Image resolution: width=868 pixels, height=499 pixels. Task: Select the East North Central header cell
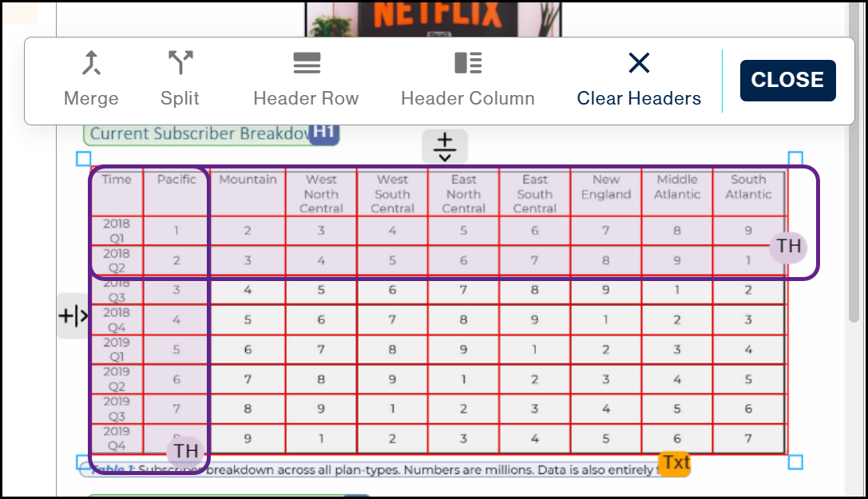463,192
